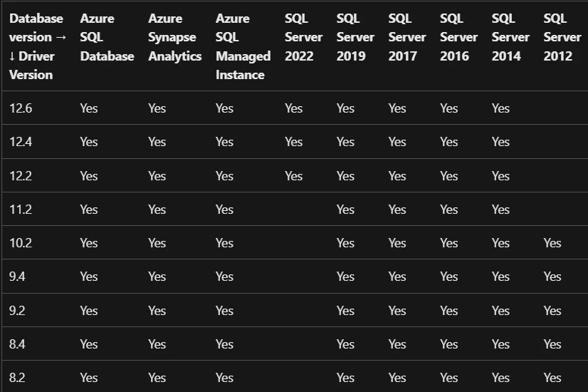Select driver version 10.2 row label

coord(21,243)
